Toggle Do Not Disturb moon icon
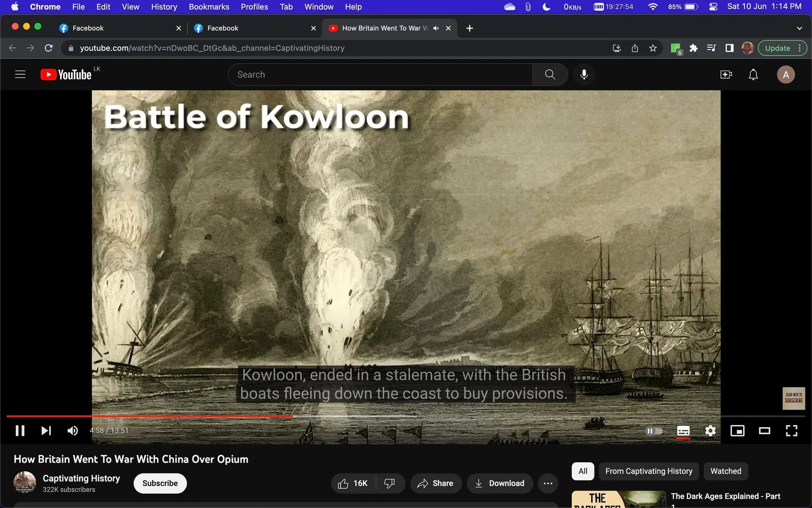 click(x=546, y=7)
